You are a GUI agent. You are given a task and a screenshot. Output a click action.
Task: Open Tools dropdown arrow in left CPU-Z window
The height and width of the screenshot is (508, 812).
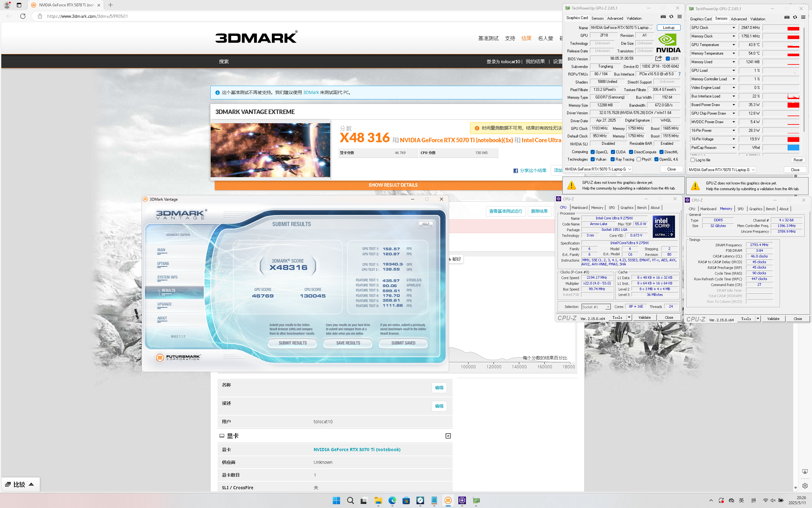point(629,317)
